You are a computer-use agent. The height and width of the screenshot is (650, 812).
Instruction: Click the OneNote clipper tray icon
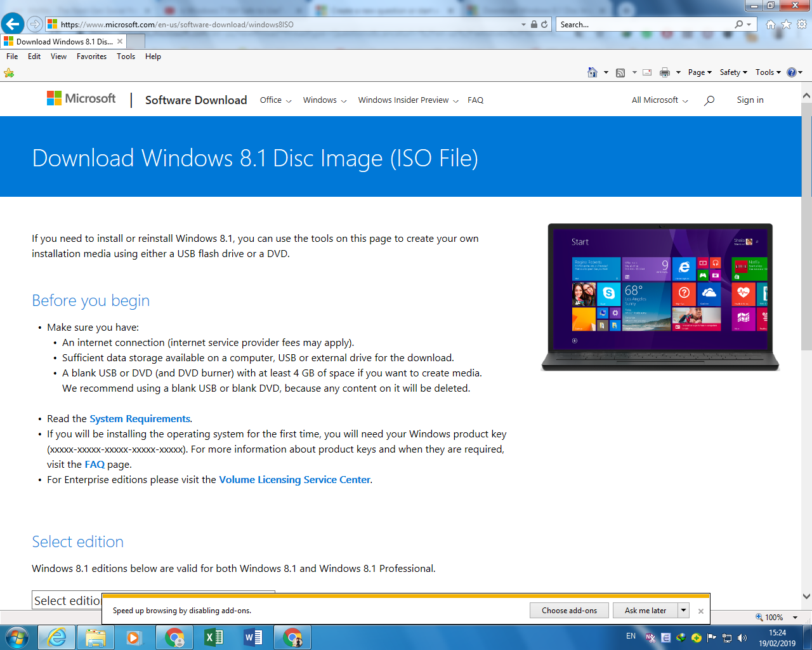[x=650, y=638]
